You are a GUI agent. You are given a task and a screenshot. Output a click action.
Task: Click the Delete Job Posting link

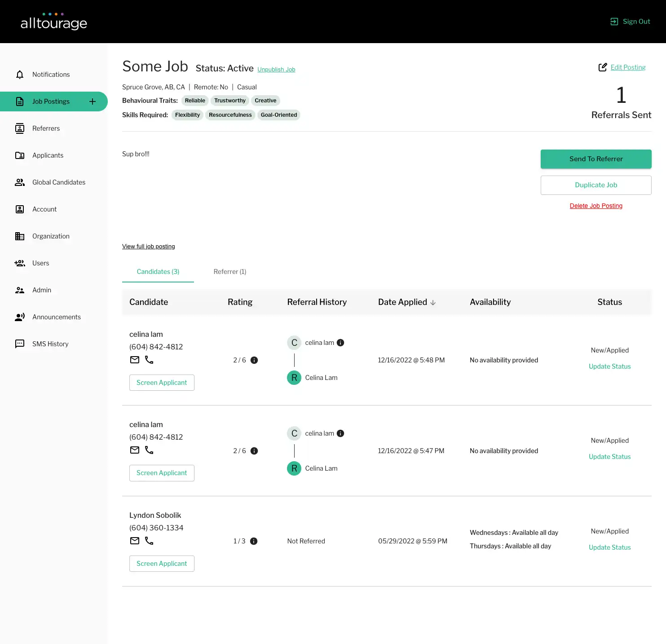[596, 206]
